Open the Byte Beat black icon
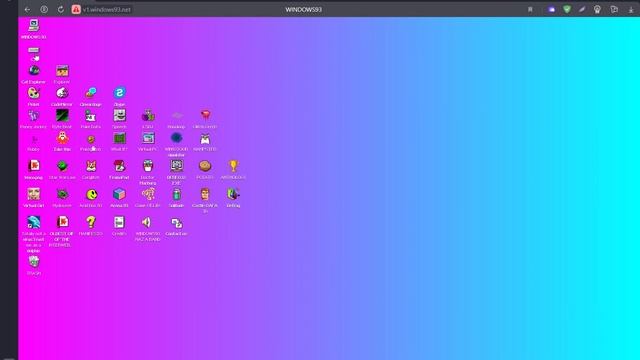640x360 pixels. [62, 116]
